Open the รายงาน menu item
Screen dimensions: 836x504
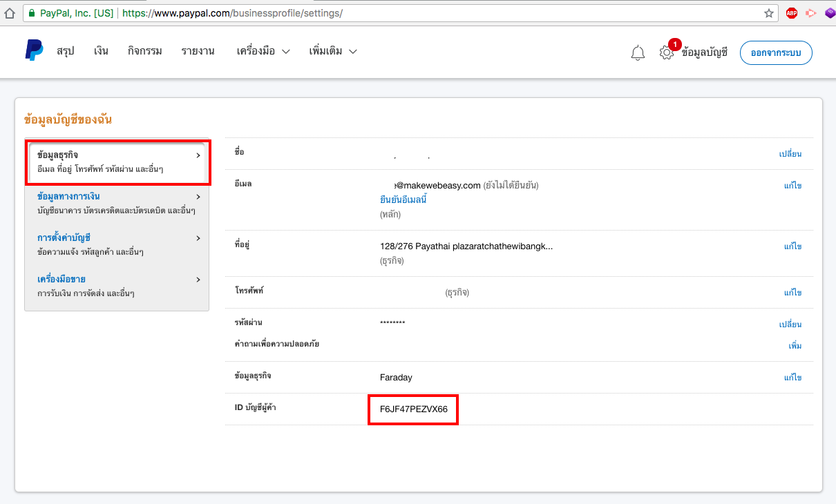click(x=198, y=51)
